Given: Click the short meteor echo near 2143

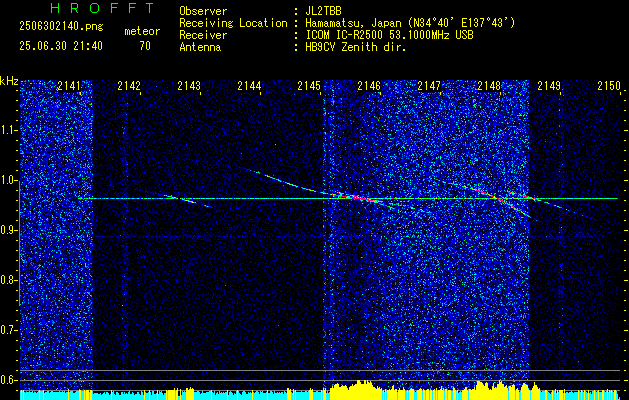Looking at the screenshot, I should point(187,199).
